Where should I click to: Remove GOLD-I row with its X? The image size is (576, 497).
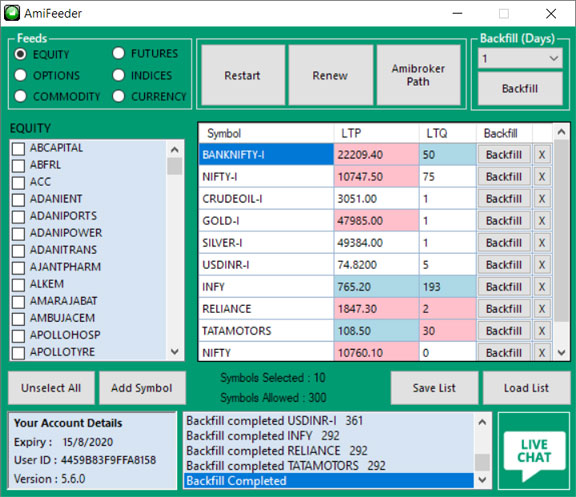tap(542, 221)
